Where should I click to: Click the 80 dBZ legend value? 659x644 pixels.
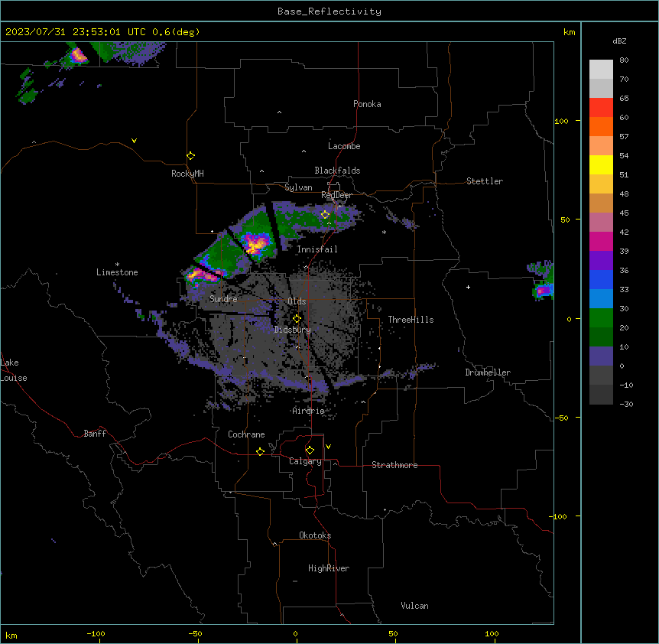[624, 60]
